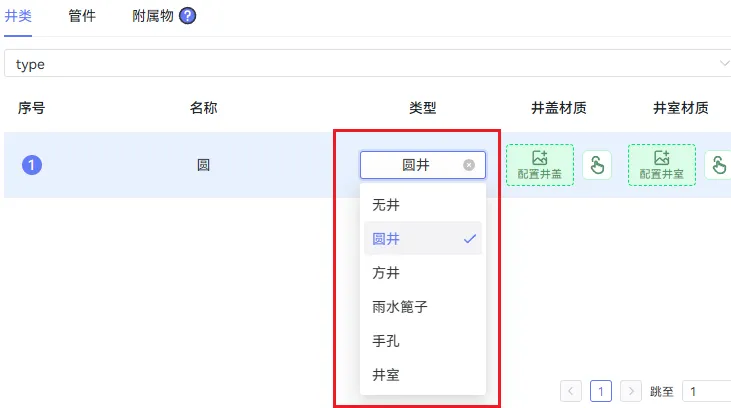Select the 手孔 option
The width and height of the screenshot is (731, 408).
(423, 341)
